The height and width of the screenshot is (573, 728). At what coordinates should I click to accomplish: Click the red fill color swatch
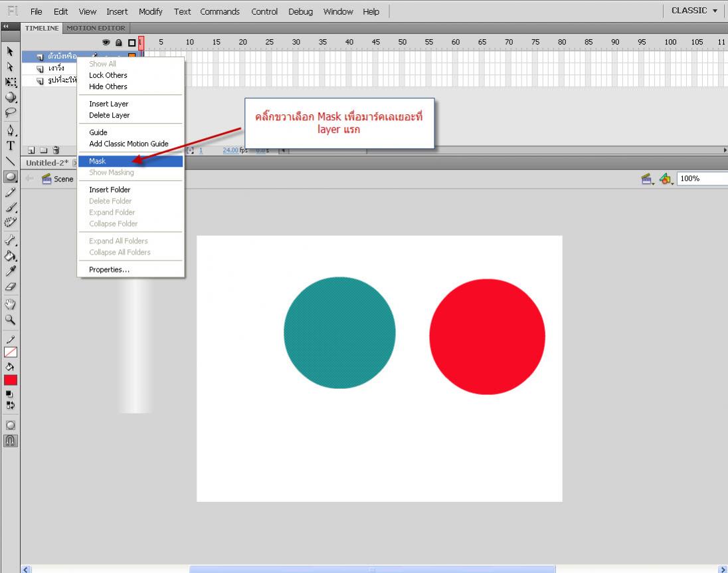[10, 380]
